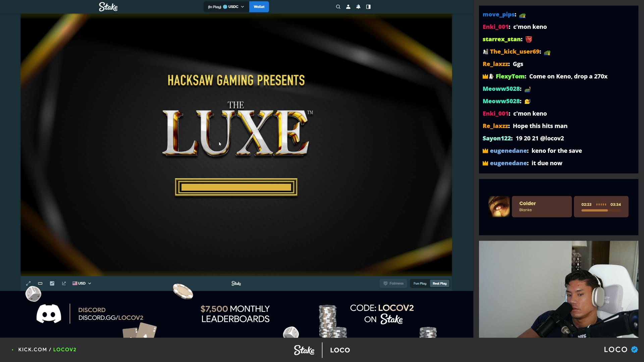Screen dimensions: 644x362
Task: Click the emote in The_kick_user69's message
Action: pyautogui.click(x=547, y=52)
